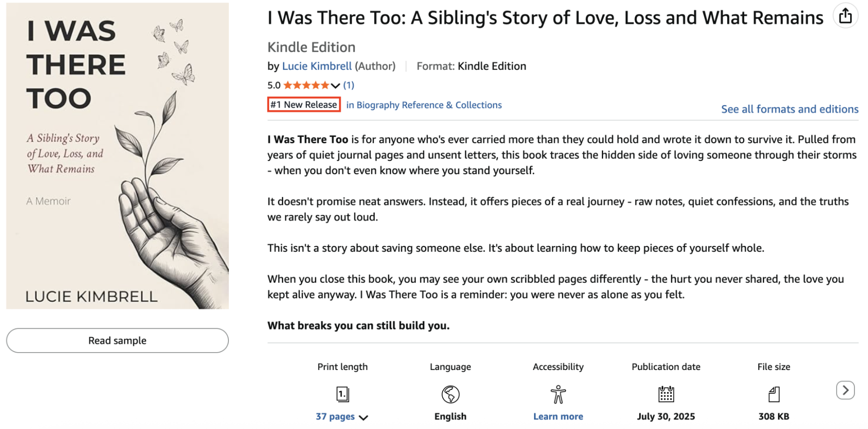Enlarge the I Was There Too cover
The width and height of the screenshot is (868, 429).
click(117, 155)
